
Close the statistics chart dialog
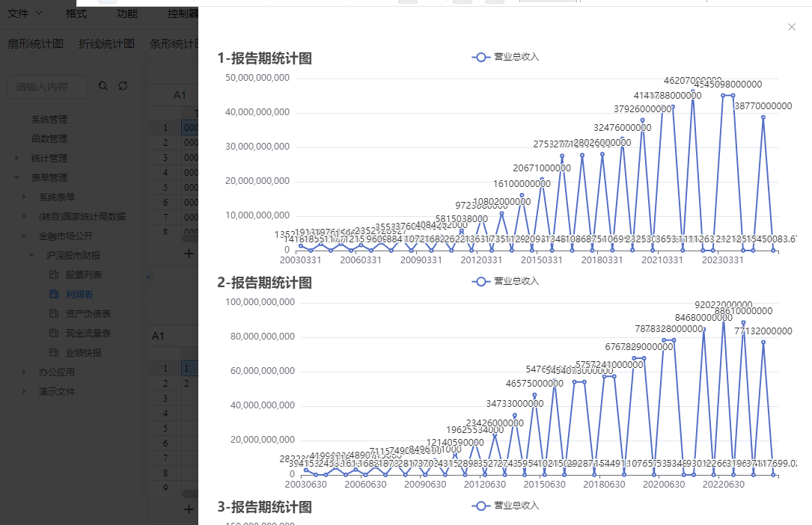coord(792,27)
